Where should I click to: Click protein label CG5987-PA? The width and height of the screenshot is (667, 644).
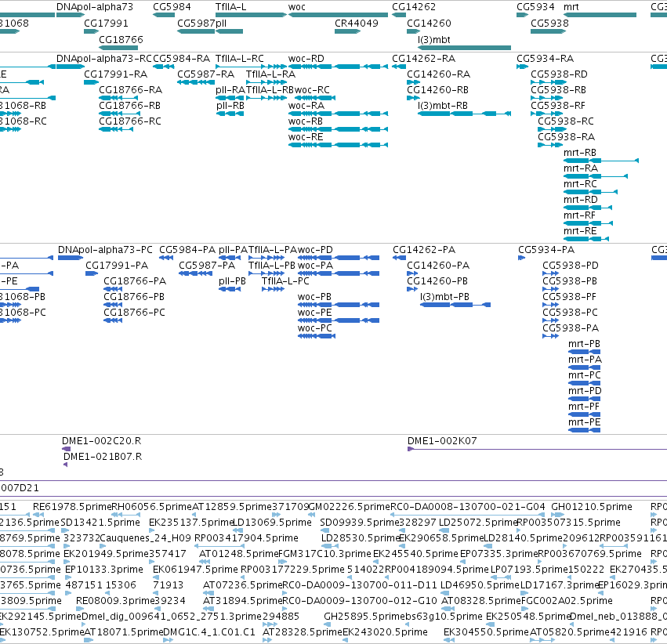click(x=207, y=266)
